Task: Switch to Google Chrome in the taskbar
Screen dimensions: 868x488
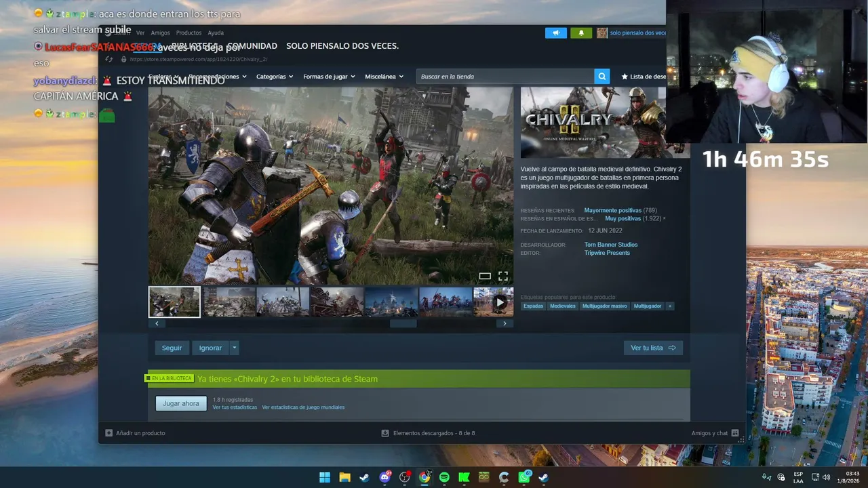Action: [425, 477]
